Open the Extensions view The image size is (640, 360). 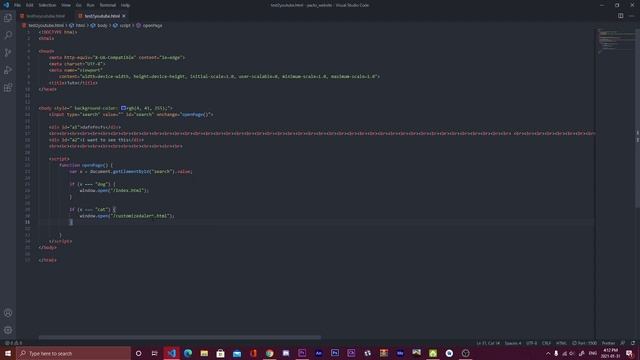click(x=8, y=88)
